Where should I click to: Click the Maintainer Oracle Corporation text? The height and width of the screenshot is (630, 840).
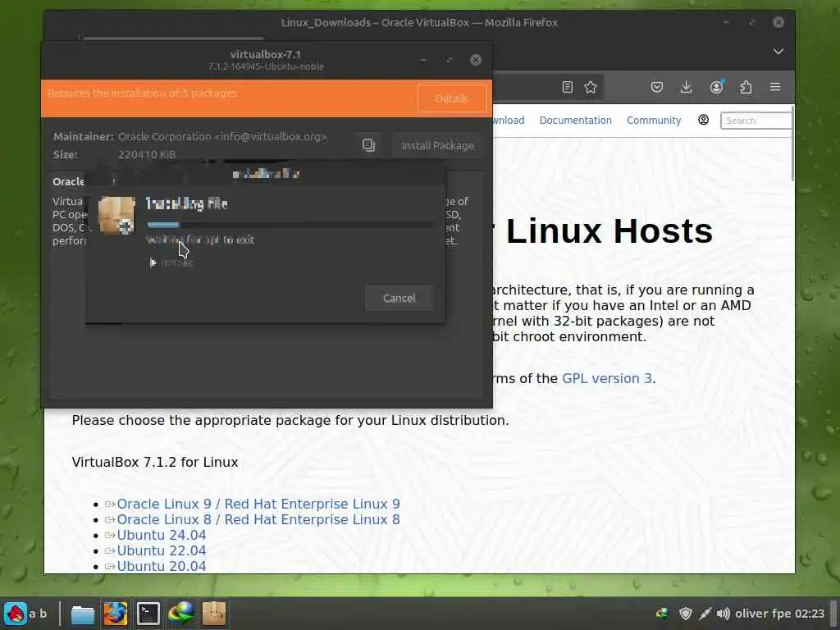click(x=222, y=137)
